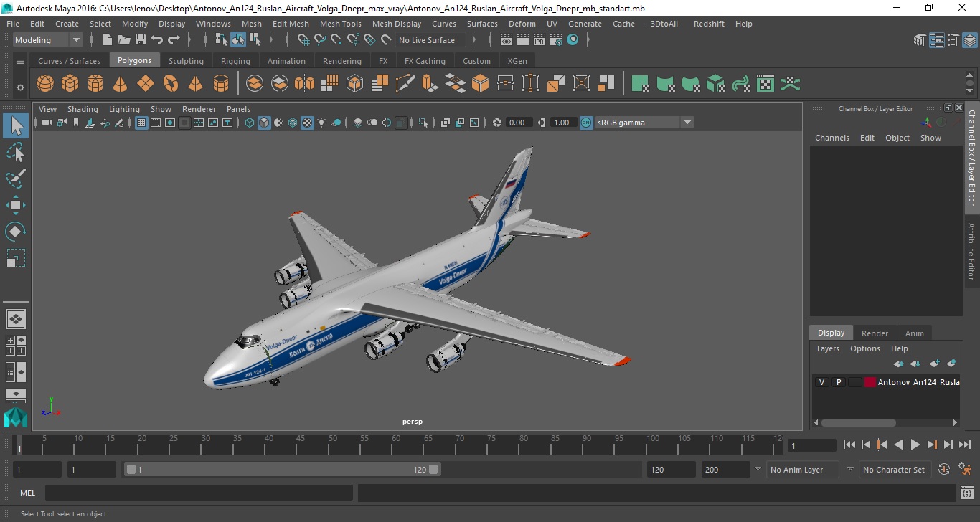Open the viewport Shading menu
This screenshot has height=522, width=980.
coord(83,109)
